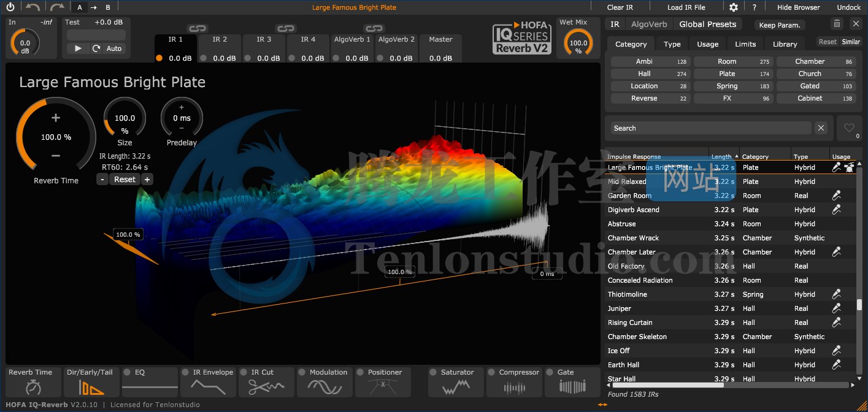
Task: Click the Predelay knob
Action: click(x=182, y=118)
